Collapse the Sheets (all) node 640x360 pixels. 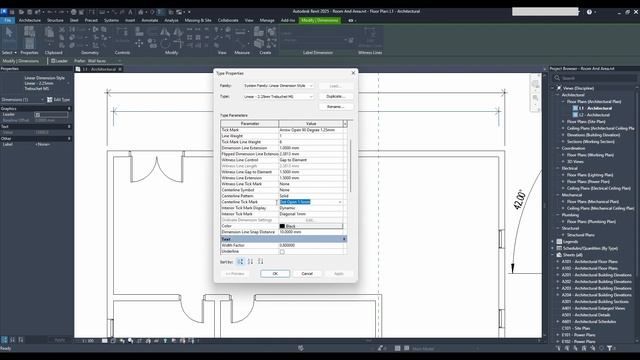pyautogui.click(x=553, y=255)
